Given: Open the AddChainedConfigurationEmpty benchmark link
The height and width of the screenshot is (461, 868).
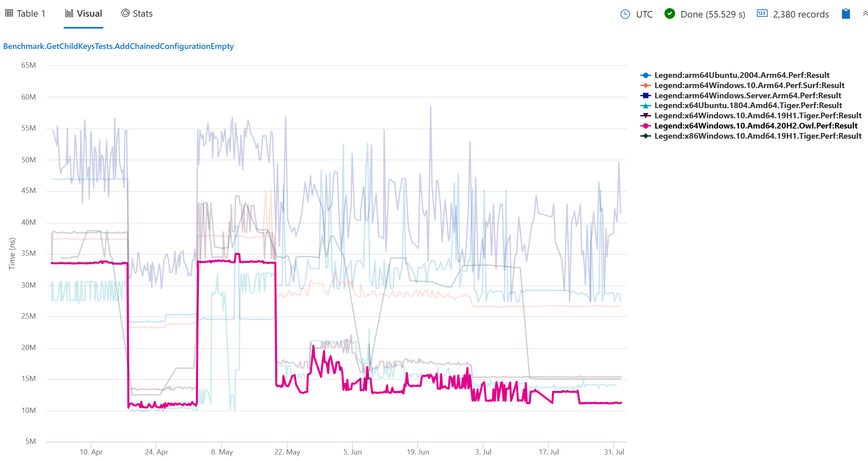Looking at the screenshot, I should (118, 46).
